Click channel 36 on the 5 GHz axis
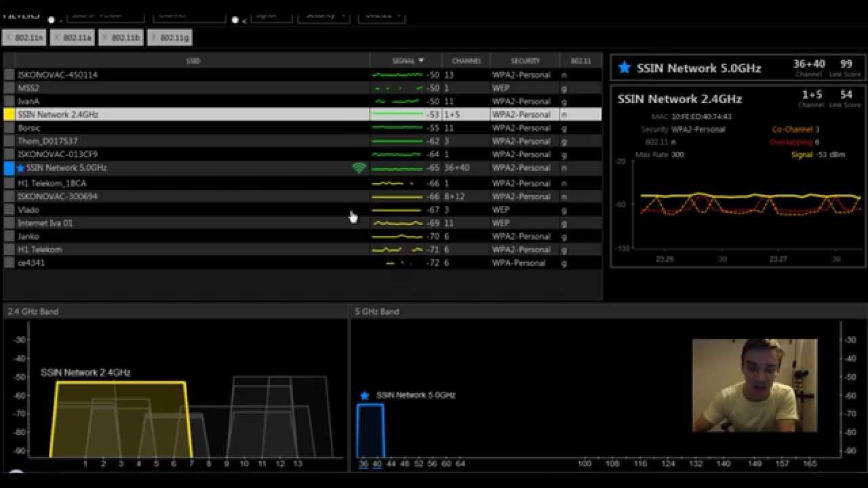The width and height of the screenshot is (868, 488). (363, 464)
